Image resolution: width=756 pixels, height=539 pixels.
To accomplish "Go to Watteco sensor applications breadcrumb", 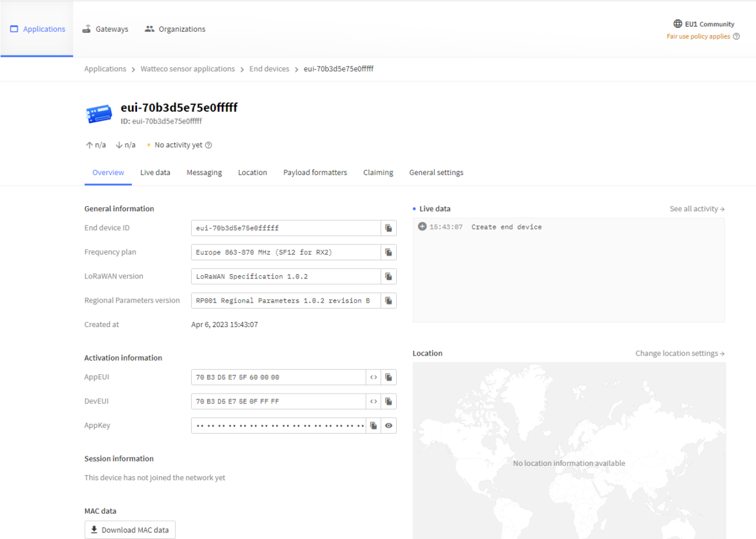I will [187, 69].
